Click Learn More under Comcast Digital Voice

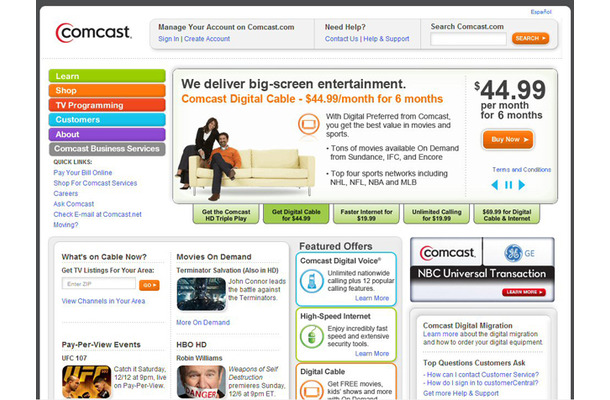pos(372,298)
